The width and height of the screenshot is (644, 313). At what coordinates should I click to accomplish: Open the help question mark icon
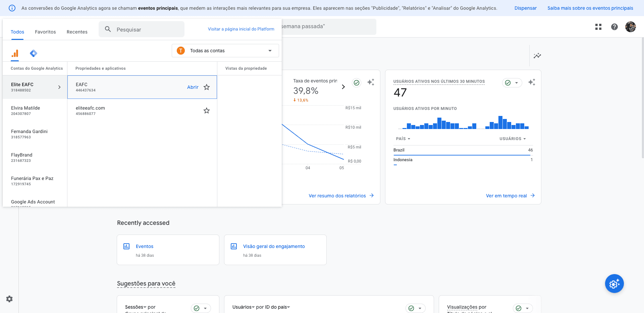tap(614, 27)
